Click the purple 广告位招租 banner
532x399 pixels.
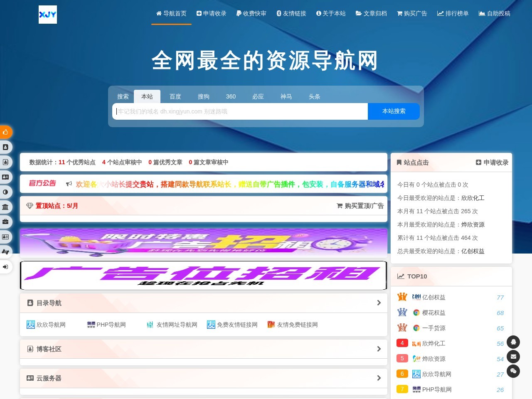pyautogui.click(x=203, y=275)
